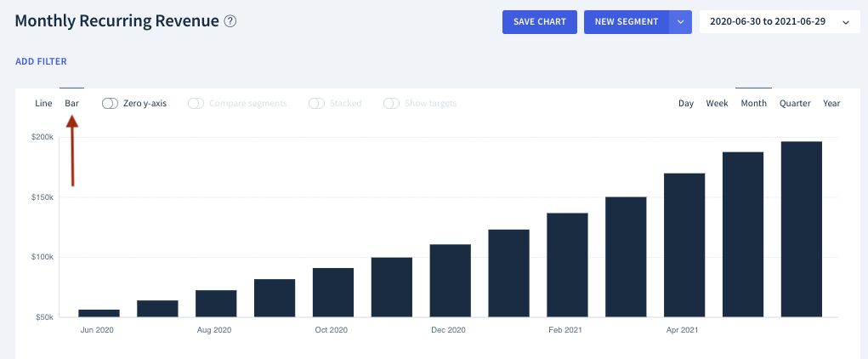Toggle the Compare segments switch
The height and width of the screenshot is (359, 868).
point(196,104)
